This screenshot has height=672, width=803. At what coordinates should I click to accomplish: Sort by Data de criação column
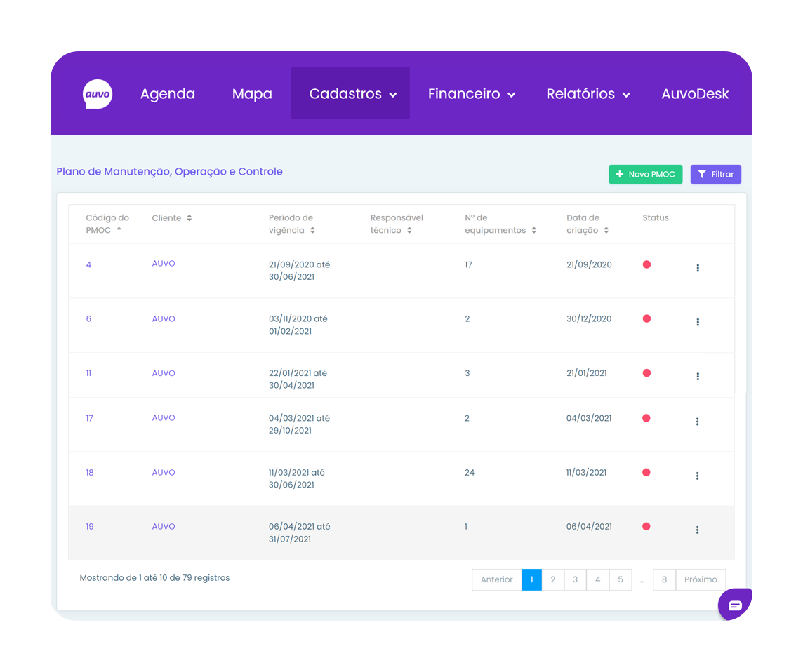(x=588, y=224)
